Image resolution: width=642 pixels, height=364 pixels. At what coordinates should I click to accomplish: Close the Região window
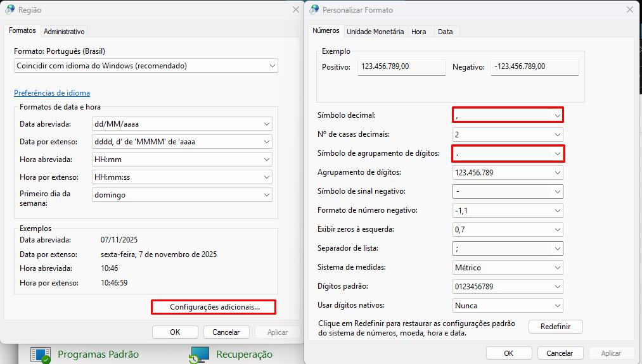coord(296,9)
